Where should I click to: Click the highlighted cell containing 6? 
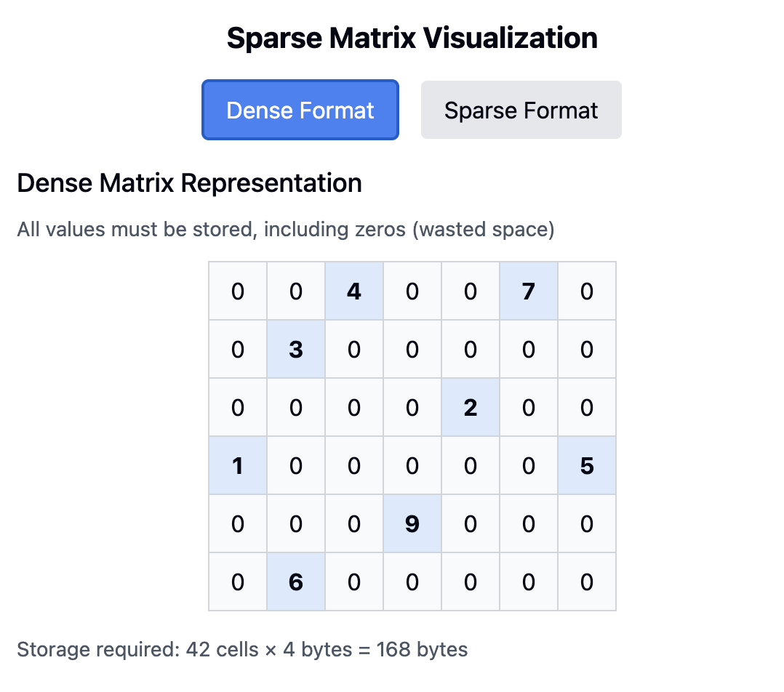point(296,582)
